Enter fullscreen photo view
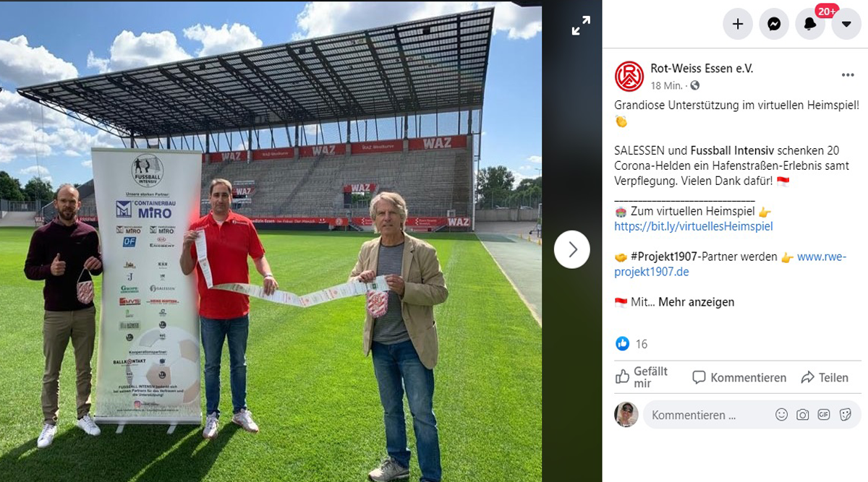868x482 pixels. tap(580, 27)
